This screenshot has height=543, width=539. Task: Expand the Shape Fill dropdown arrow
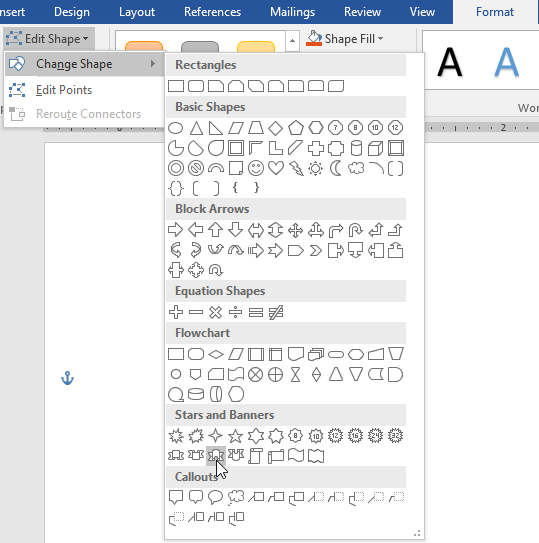[381, 38]
